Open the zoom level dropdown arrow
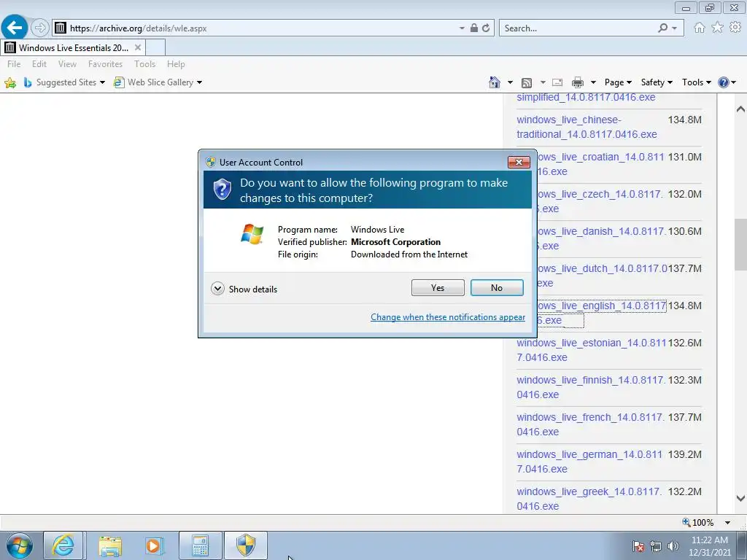 click(x=727, y=522)
